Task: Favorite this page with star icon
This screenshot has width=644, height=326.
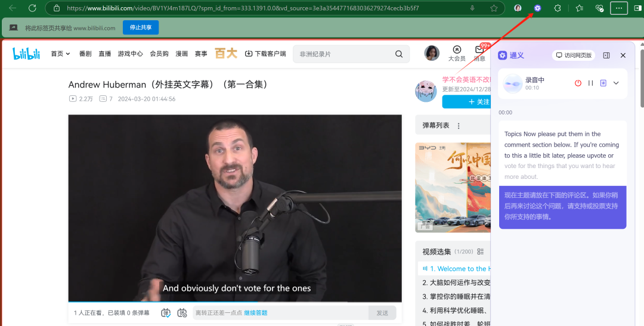Action: pos(494,8)
